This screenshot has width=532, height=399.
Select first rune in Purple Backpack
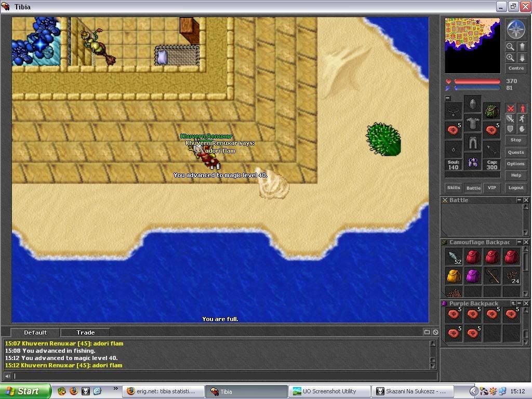[454, 315]
